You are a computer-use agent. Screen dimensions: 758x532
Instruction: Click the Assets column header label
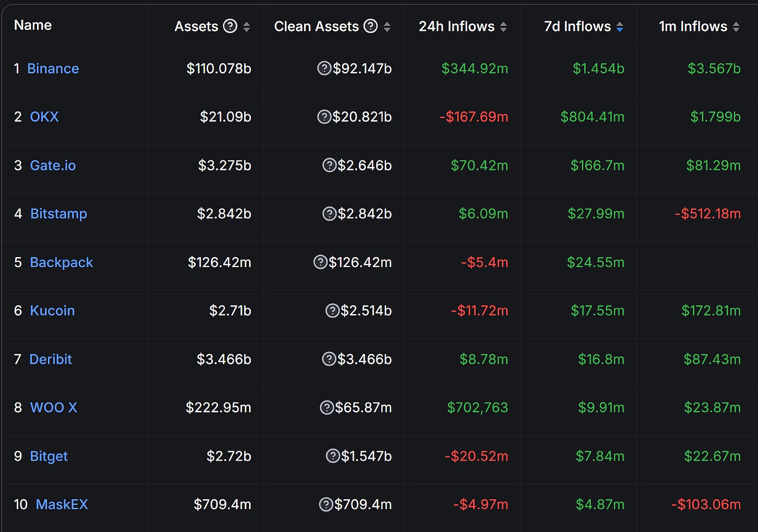coord(196,26)
